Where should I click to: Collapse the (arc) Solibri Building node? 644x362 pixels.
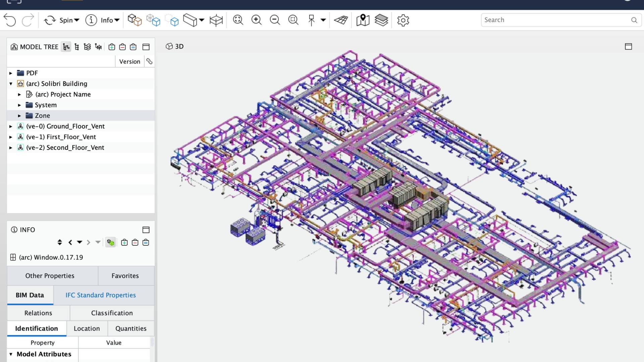[x=11, y=84]
